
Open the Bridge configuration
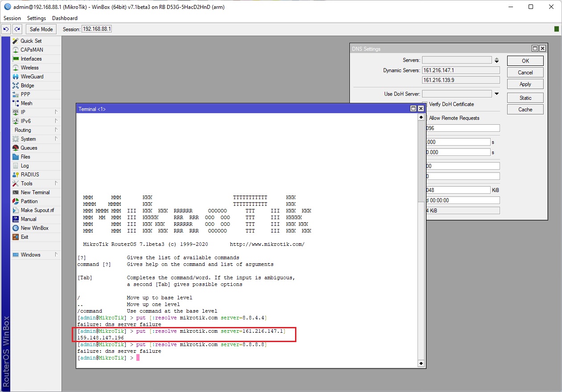[27, 86]
